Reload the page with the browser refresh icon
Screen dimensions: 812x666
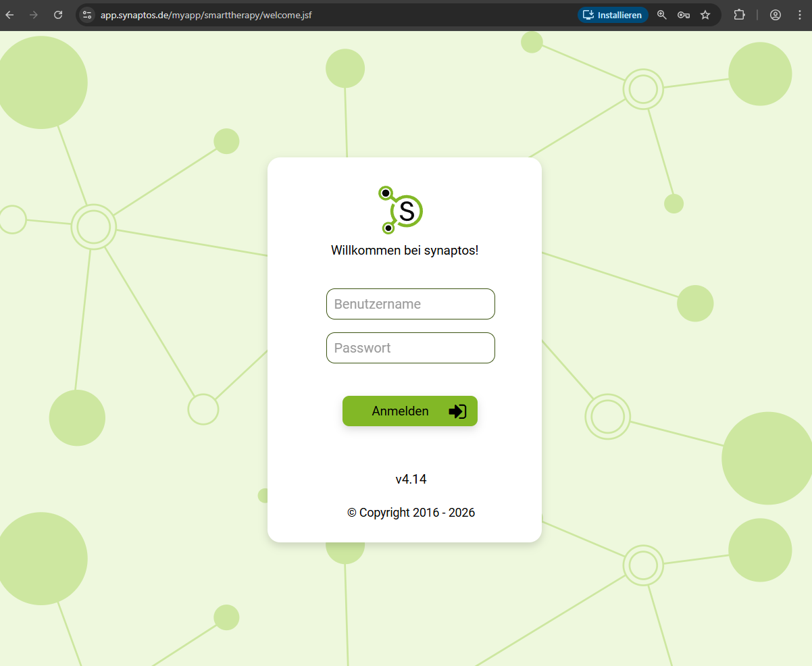[x=58, y=15]
